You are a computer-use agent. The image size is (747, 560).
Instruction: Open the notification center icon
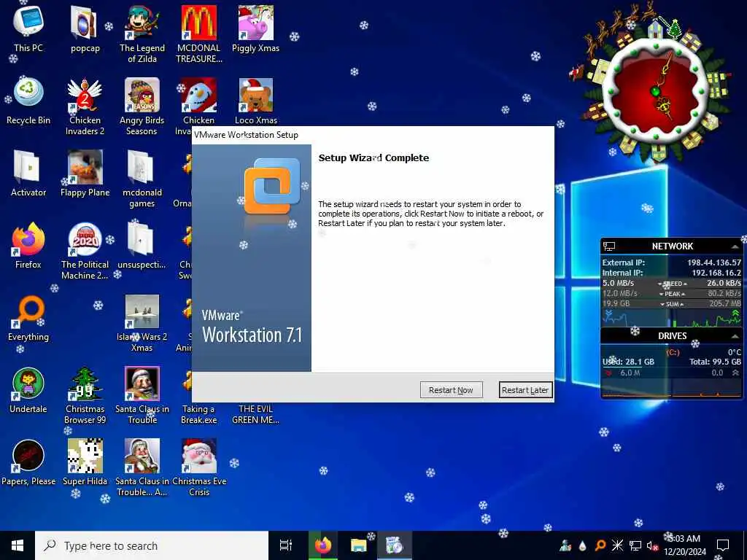click(x=723, y=545)
